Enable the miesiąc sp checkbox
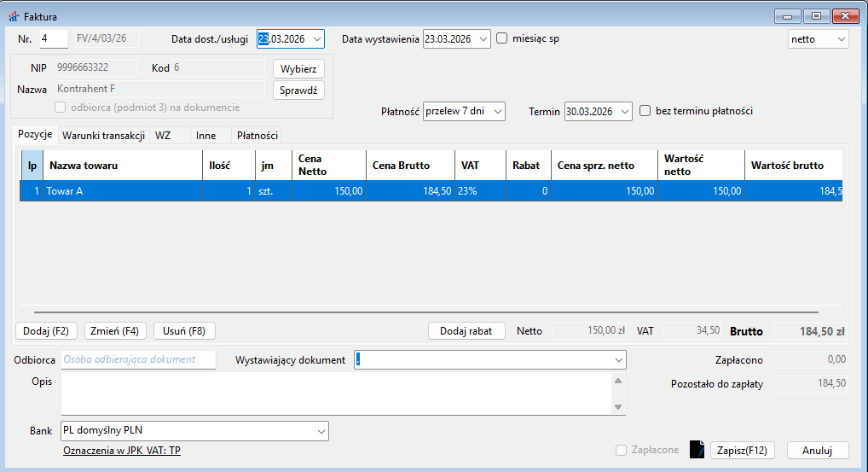Screen dimensions: 868x472 (502, 38)
